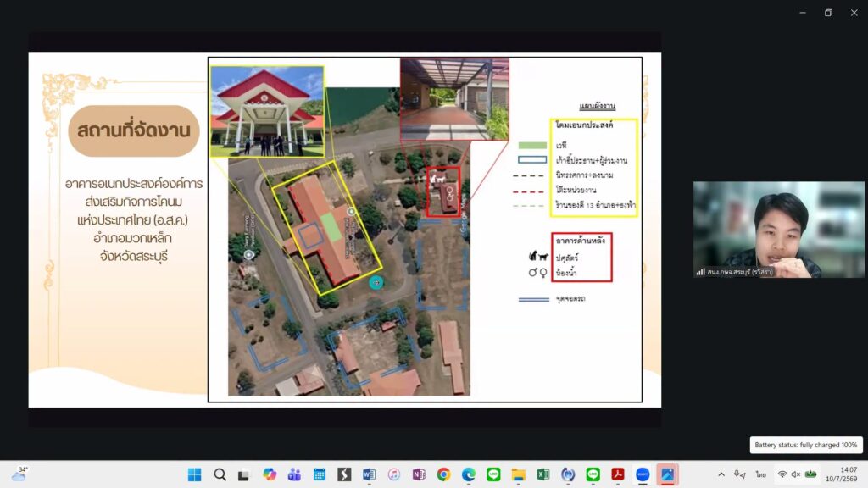Switch to Excel in the taskbar
The image size is (868, 488).
coord(543,474)
